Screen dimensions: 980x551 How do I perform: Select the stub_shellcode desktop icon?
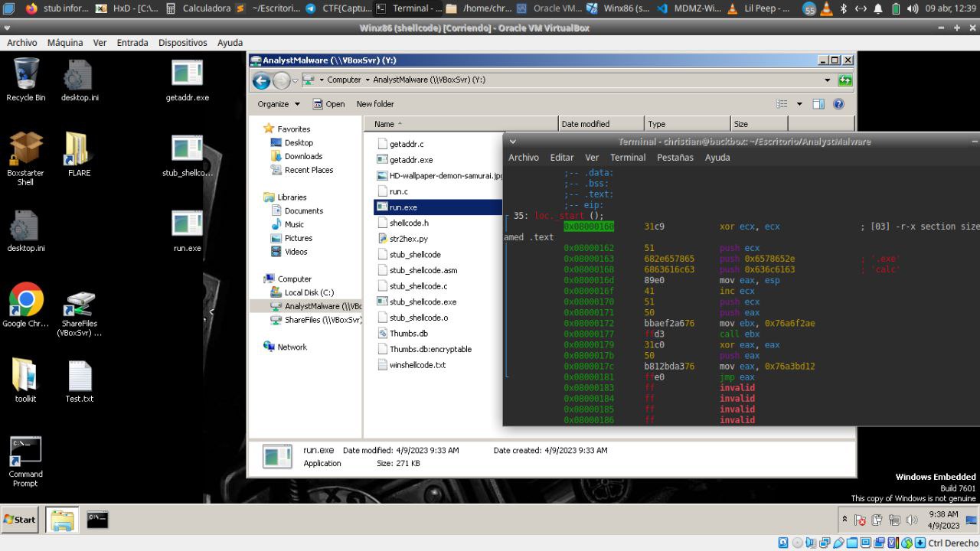188,155
